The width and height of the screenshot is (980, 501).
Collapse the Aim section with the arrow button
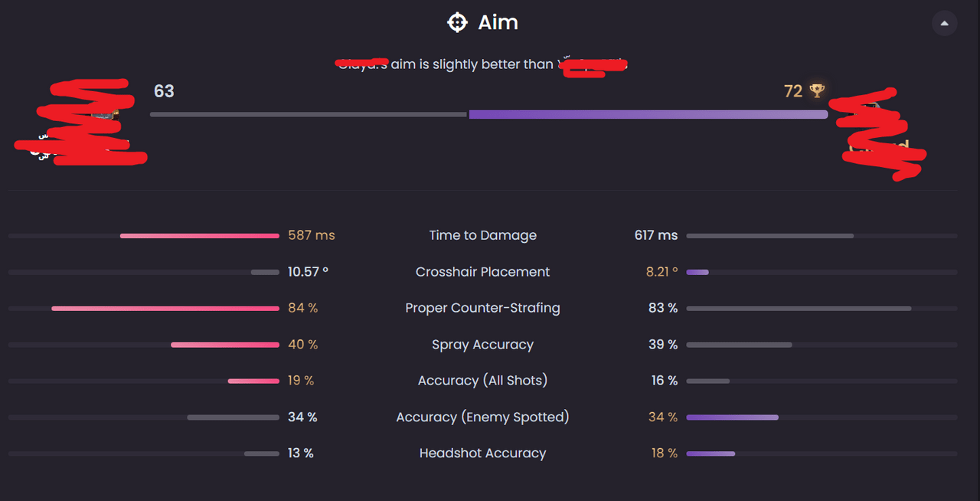(944, 24)
